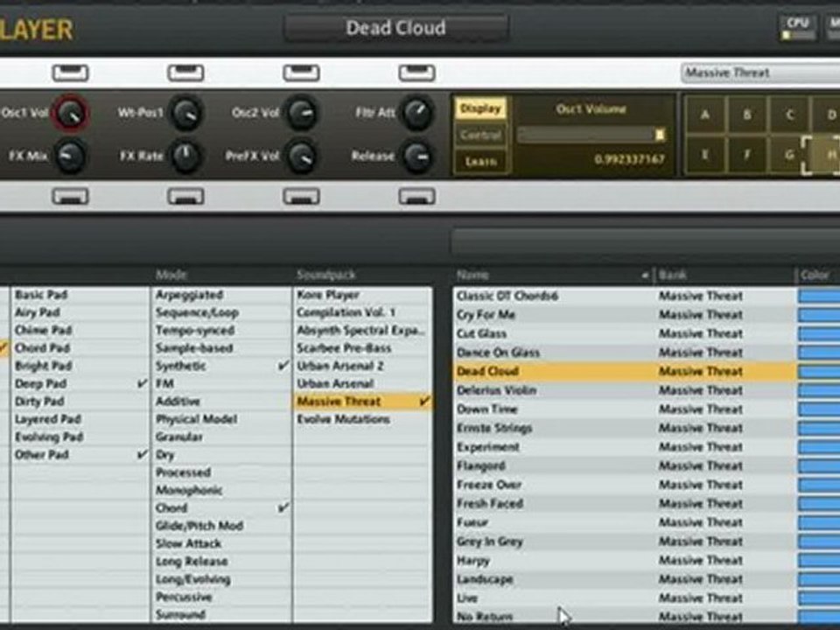The image size is (840, 630).
Task: Select the Scarbee Pre-Bass soundpack
Action: 363,348
